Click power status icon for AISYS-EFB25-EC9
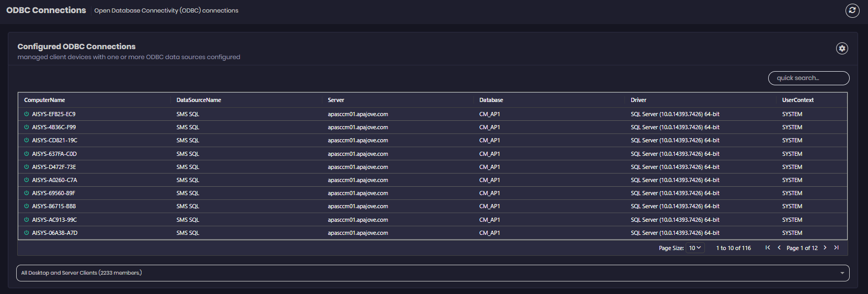This screenshot has height=294, width=868. 27,114
